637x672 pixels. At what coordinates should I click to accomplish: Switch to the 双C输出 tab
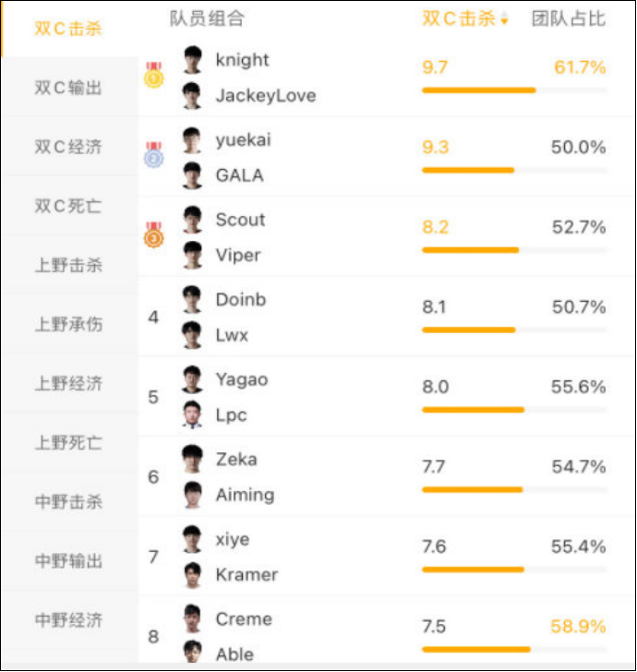coord(68,88)
